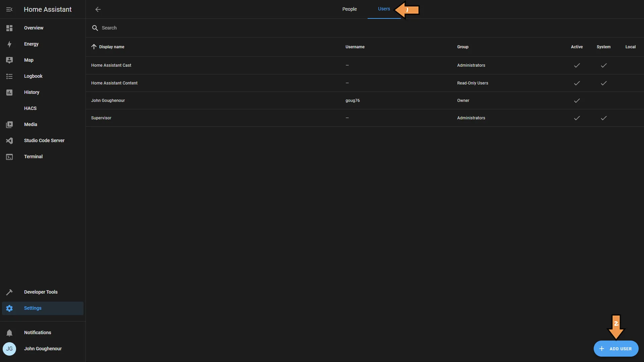Navigate back using arrow button
This screenshot has width=644, height=362.
tap(98, 9)
